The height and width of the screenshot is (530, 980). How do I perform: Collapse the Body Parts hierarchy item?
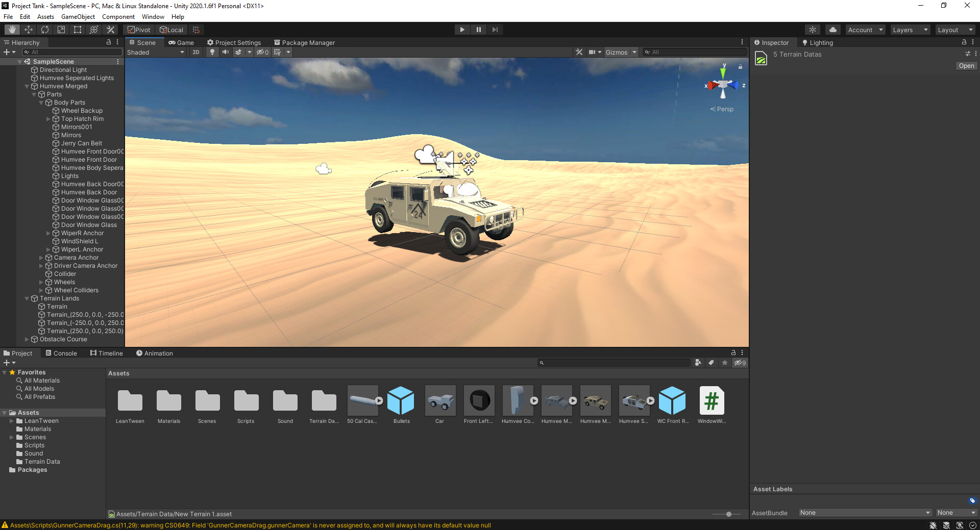[x=41, y=102]
